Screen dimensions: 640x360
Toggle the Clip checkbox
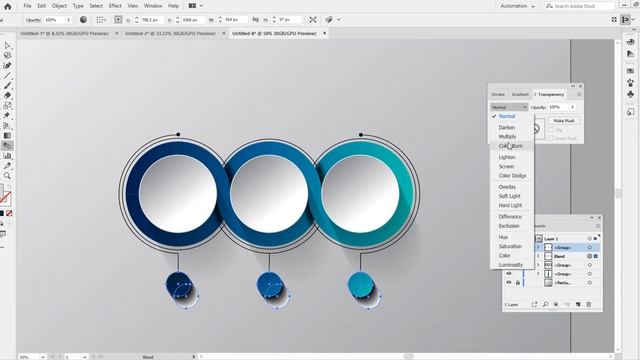click(551, 130)
